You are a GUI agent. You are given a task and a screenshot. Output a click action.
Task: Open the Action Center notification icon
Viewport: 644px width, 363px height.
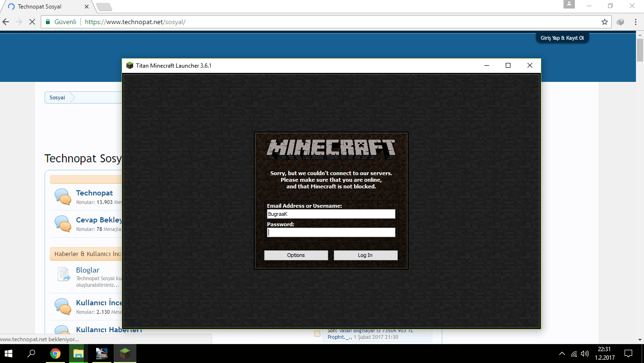coord(628,354)
